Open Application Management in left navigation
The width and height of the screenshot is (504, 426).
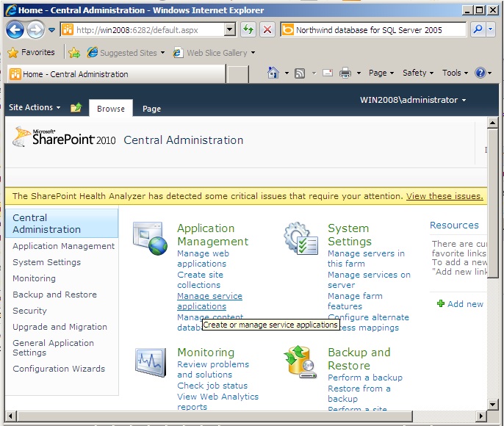pyautogui.click(x=63, y=246)
